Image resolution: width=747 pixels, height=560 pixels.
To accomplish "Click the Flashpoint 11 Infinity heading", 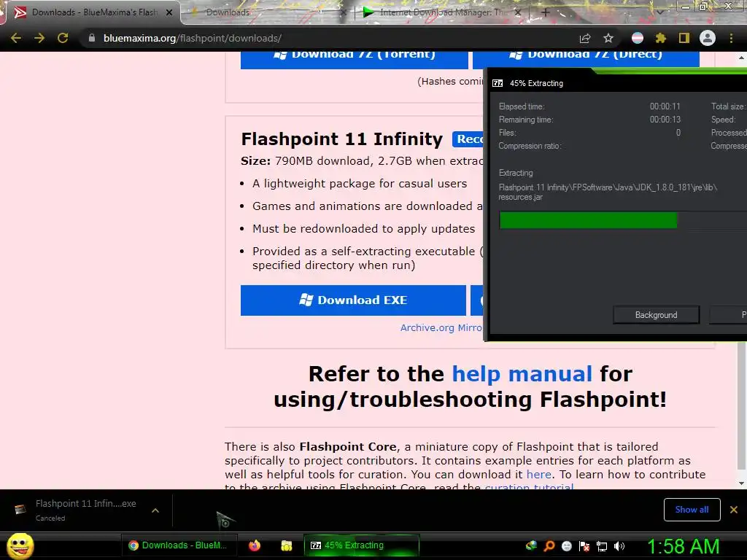I will 342,139.
